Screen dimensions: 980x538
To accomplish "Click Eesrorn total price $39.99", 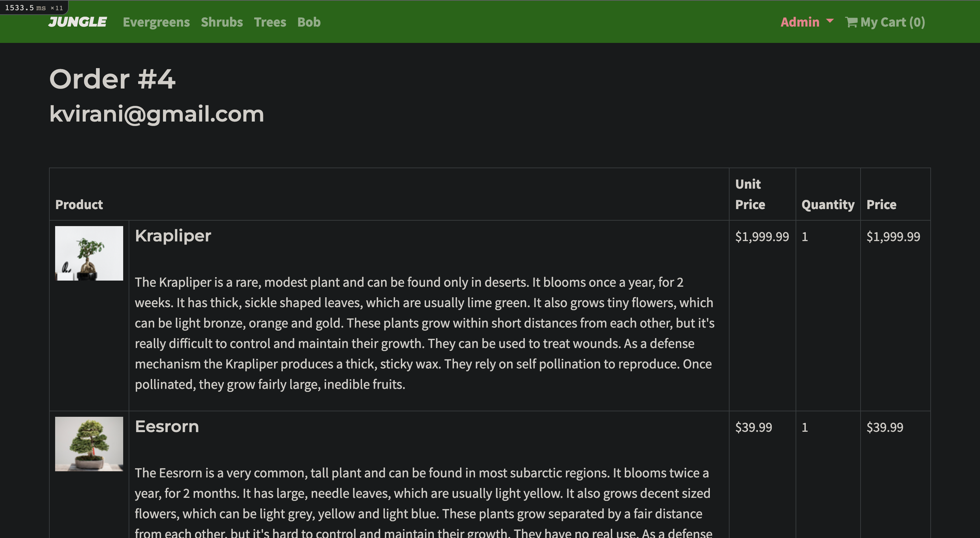I will (x=885, y=427).
